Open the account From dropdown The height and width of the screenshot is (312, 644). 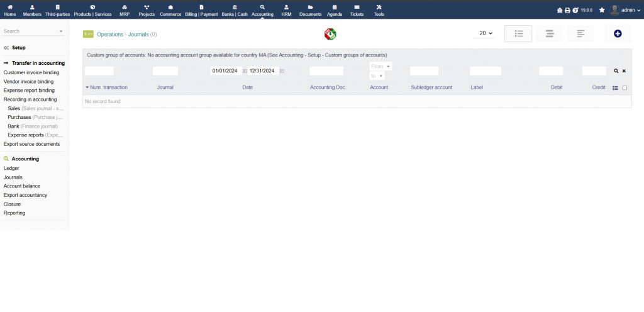tap(380, 67)
